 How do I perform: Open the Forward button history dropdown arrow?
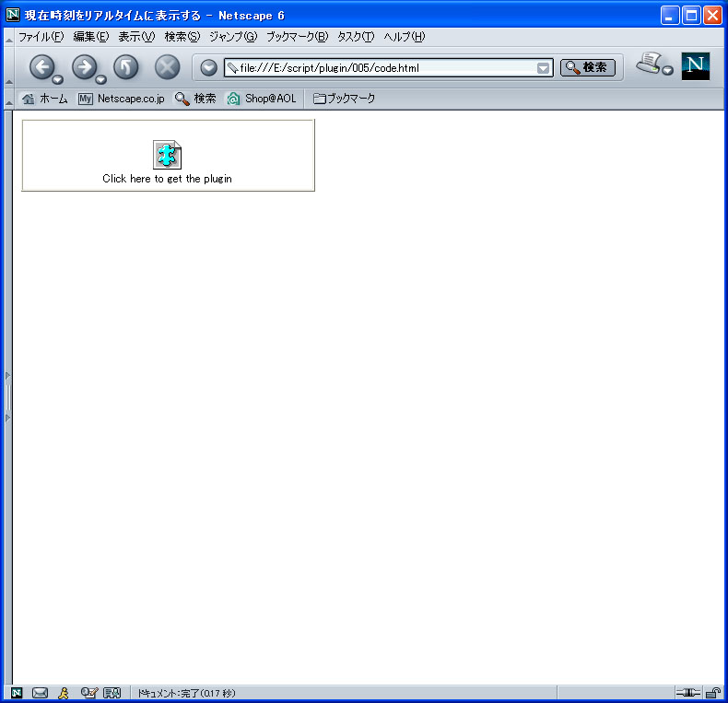(x=100, y=80)
